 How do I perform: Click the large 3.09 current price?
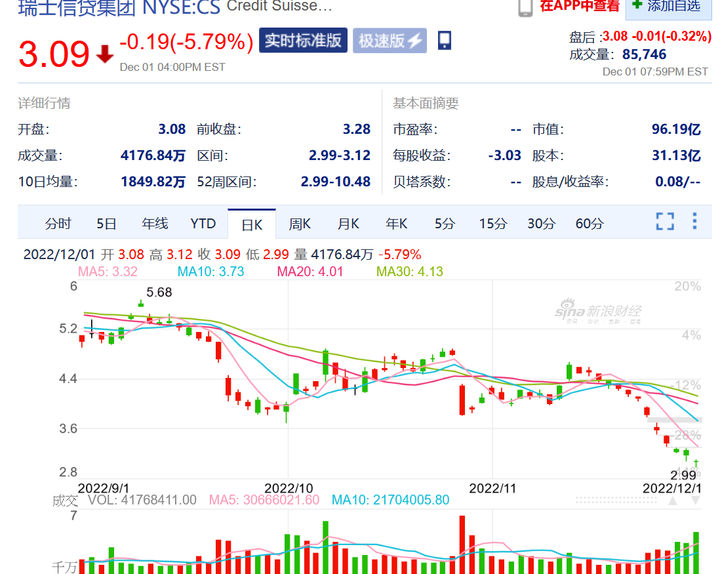click(x=54, y=54)
